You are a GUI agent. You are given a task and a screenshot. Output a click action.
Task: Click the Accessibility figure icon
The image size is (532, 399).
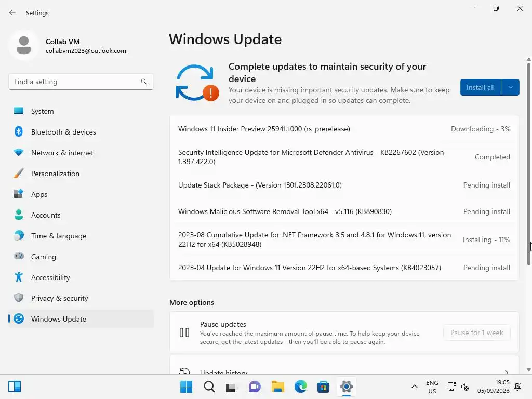click(19, 277)
